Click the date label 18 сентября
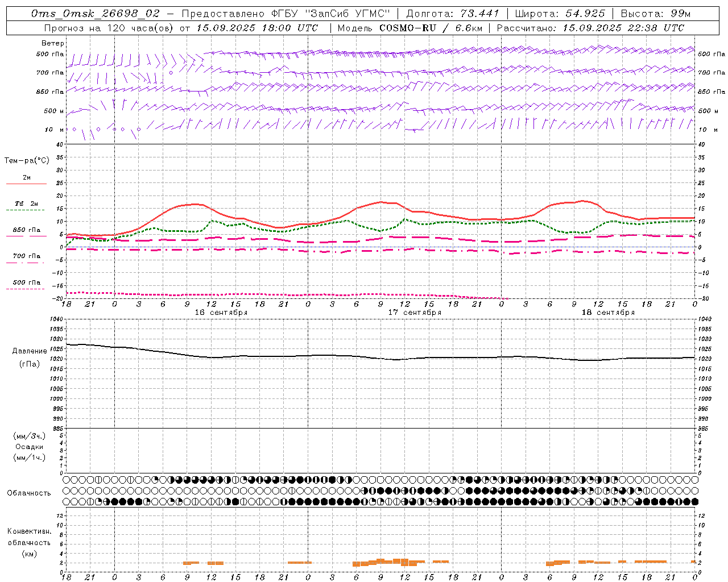728x582 pixels. 608,313
